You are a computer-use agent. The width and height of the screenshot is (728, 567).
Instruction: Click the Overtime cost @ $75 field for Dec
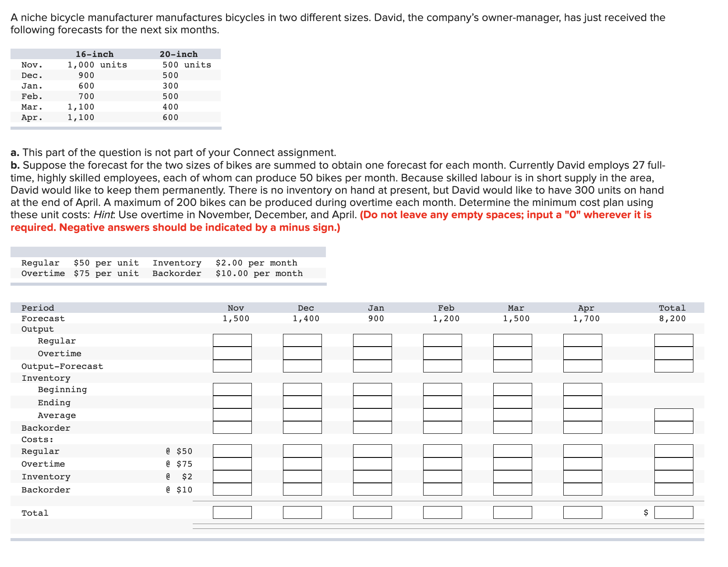(x=302, y=464)
